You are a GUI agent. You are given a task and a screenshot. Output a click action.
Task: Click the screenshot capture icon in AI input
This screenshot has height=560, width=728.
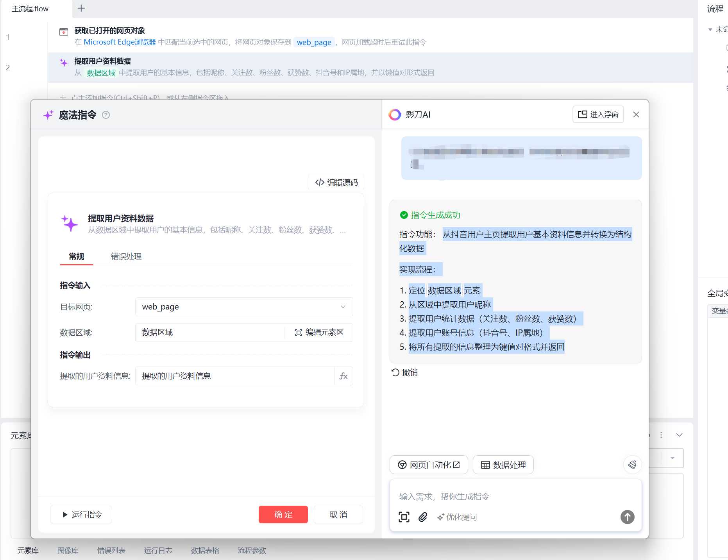[x=404, y=517]
